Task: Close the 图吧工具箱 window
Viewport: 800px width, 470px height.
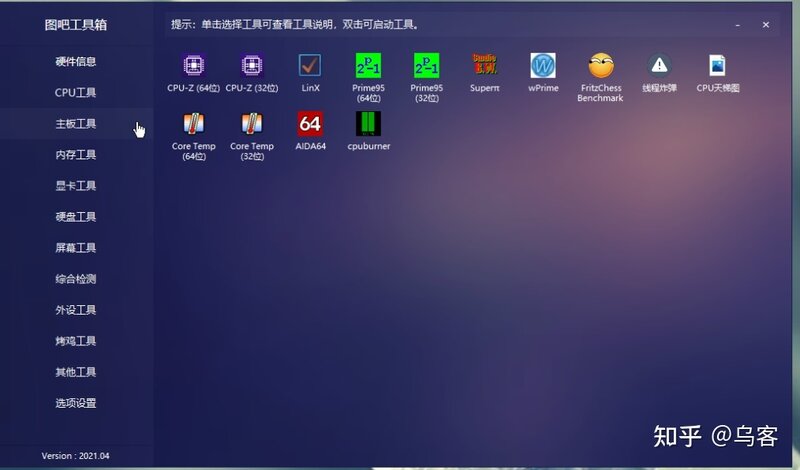Action: click(766, 24)
